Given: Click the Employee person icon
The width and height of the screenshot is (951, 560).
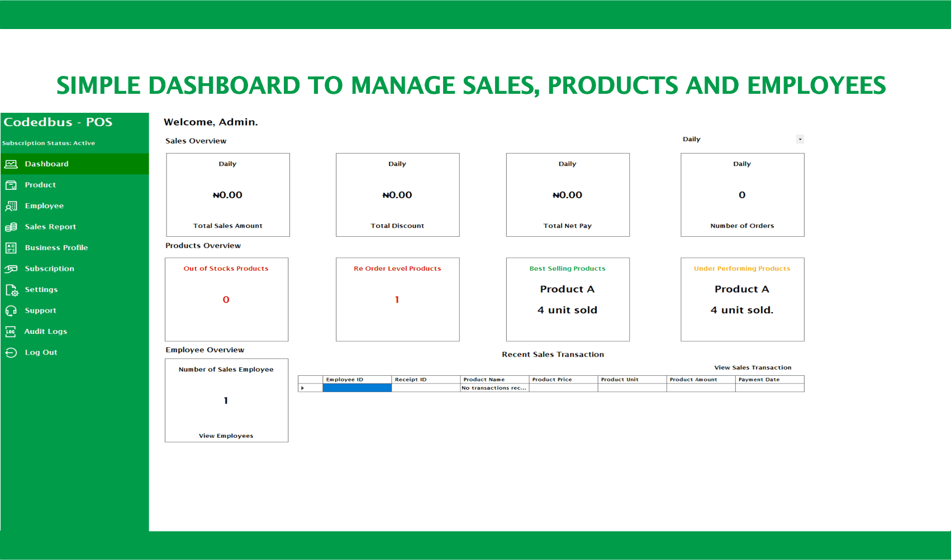Looking at the screenshot, I should tap(11, 206).
